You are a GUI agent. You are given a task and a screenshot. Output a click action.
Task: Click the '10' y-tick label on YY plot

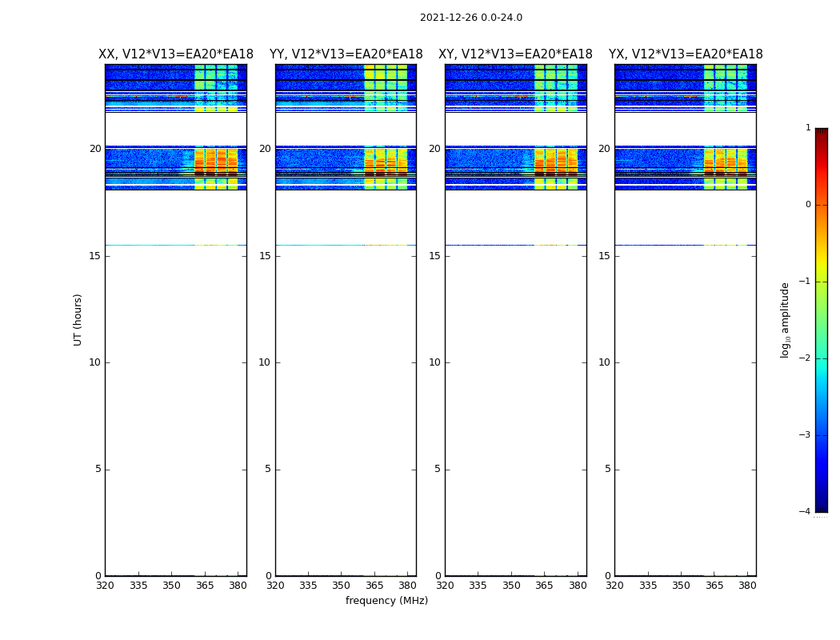pyautogui.click(x=264, y=362)
